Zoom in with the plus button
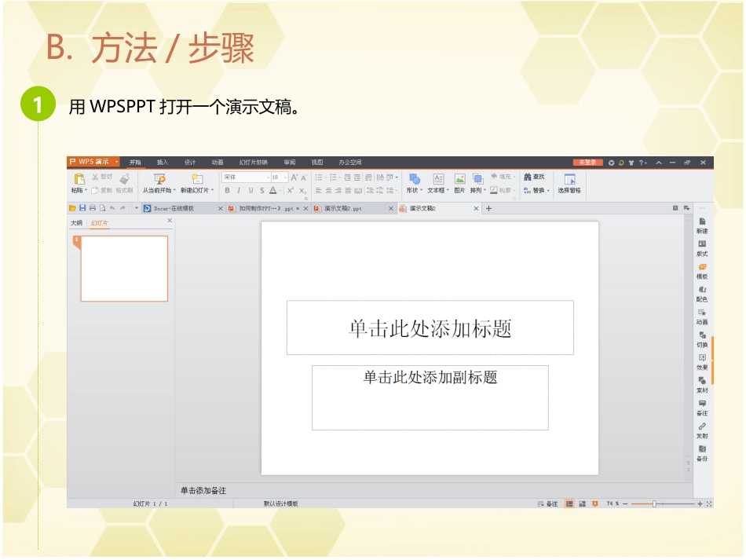 tap(700, 504)
